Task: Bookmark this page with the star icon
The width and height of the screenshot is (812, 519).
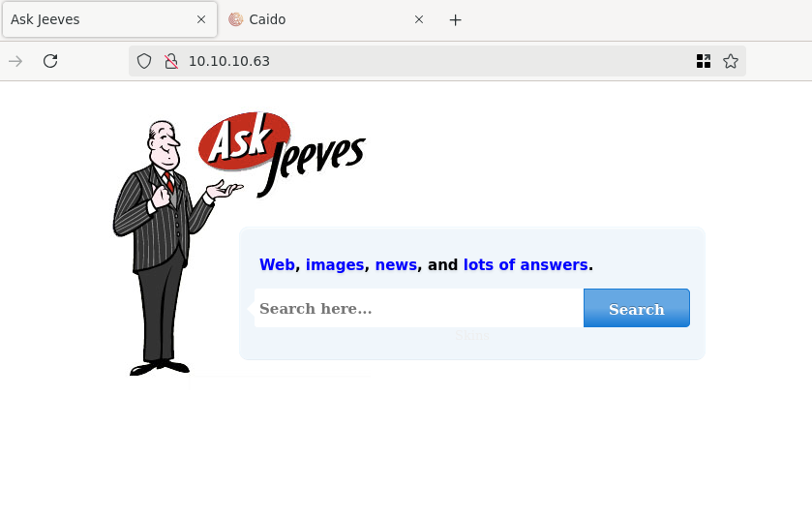Action: click(x=731, y=61)
